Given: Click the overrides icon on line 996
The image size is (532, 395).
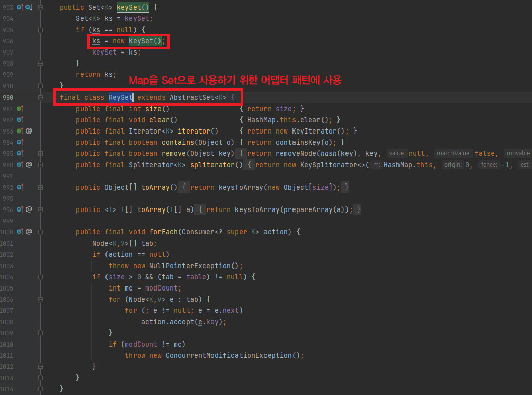Looking at the screenshot, I should tap(20, 209).
